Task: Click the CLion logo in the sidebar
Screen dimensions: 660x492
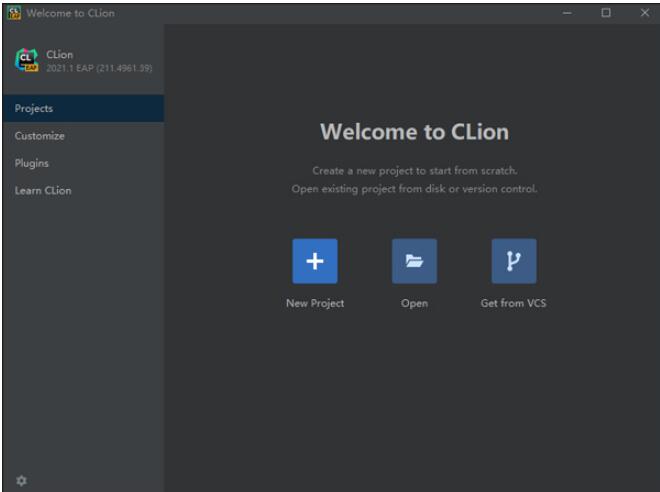Action: coord(26,61)
